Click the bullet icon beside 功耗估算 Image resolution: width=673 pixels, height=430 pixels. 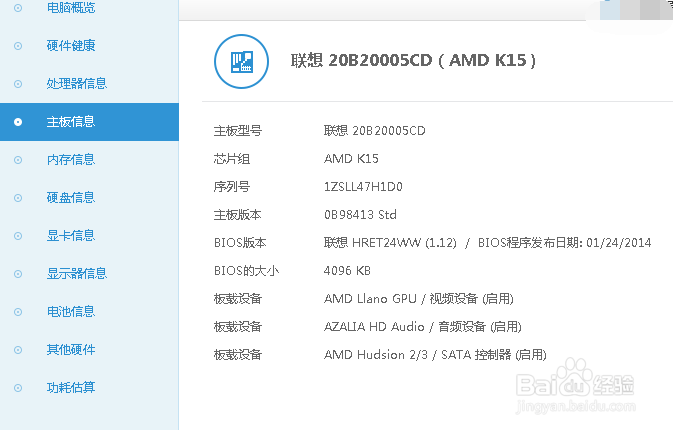tap(18, 388)
